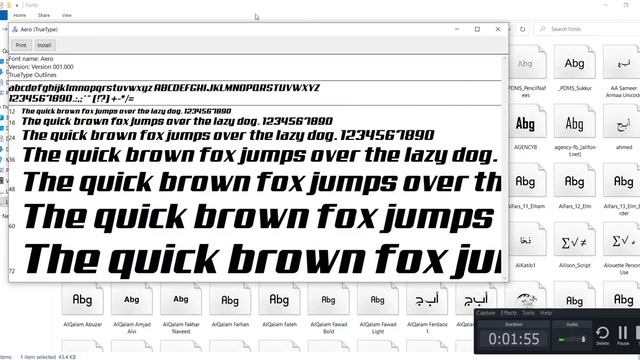
Task: Select the AlQalam Fawad Light font file
Action: tap(378, 308)
